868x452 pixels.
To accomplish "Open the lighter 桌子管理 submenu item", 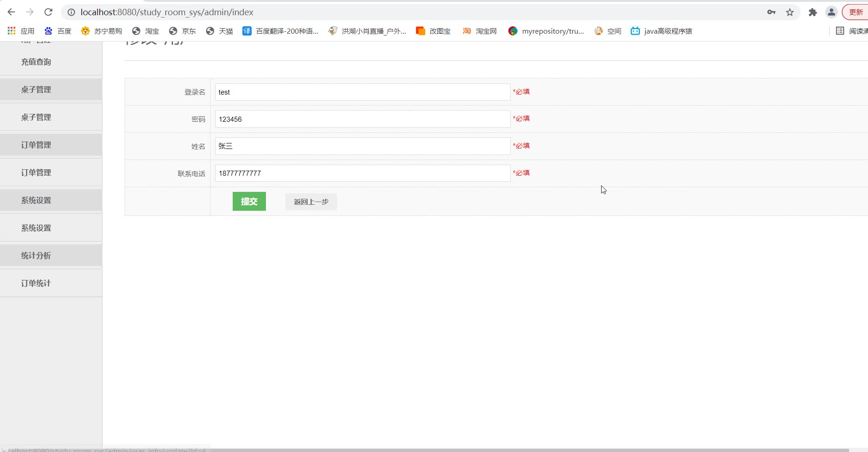I will click(x=36, y=117).
